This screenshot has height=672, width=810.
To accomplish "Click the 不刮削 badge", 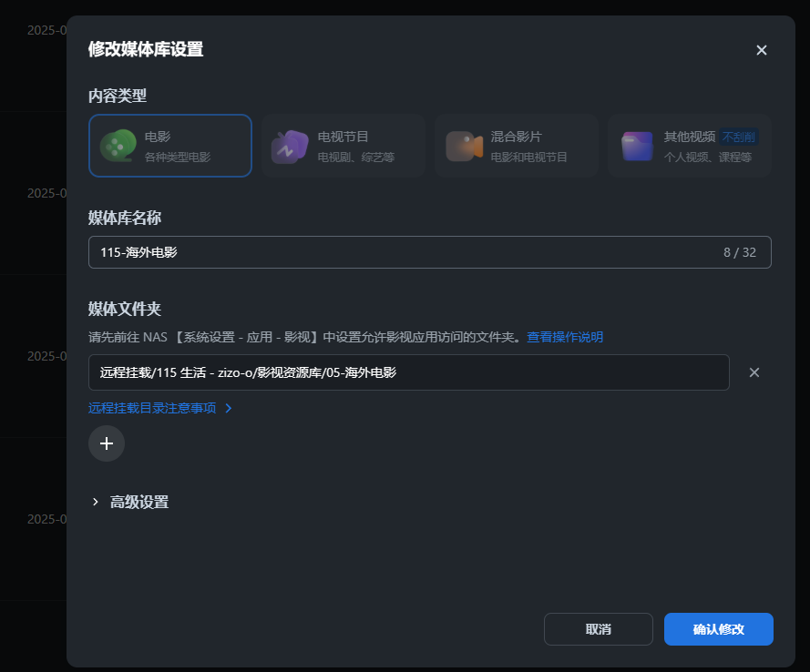I will (739, 137).
